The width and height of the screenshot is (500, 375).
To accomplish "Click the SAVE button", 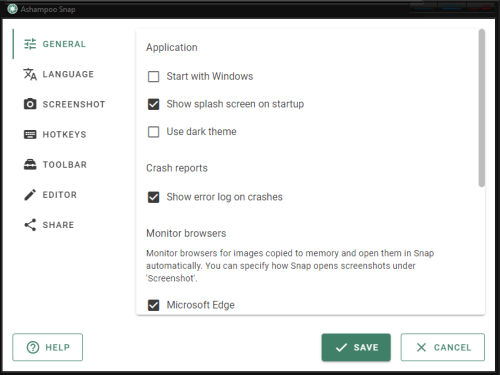I will click(x=356, y=347).
